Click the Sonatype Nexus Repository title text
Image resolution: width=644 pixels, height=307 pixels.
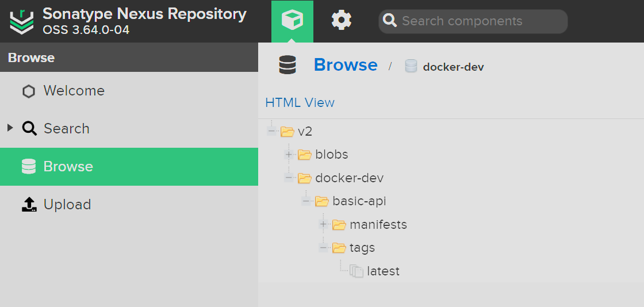[144, 14]
